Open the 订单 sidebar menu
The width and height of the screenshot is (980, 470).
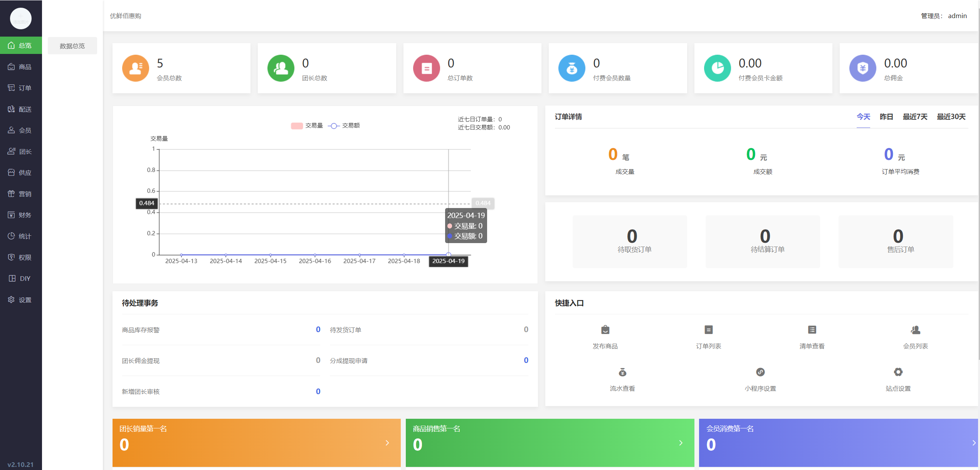(x=21, y=88)
